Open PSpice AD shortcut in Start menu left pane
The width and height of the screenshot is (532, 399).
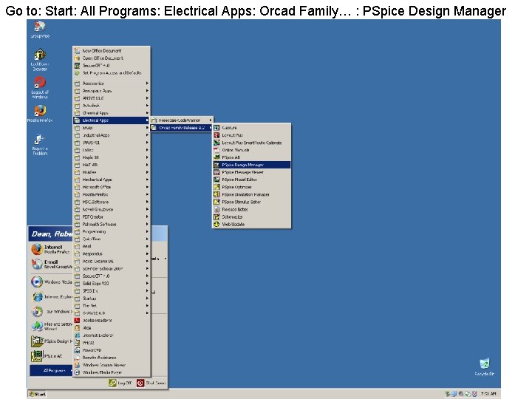coord(51,356)
